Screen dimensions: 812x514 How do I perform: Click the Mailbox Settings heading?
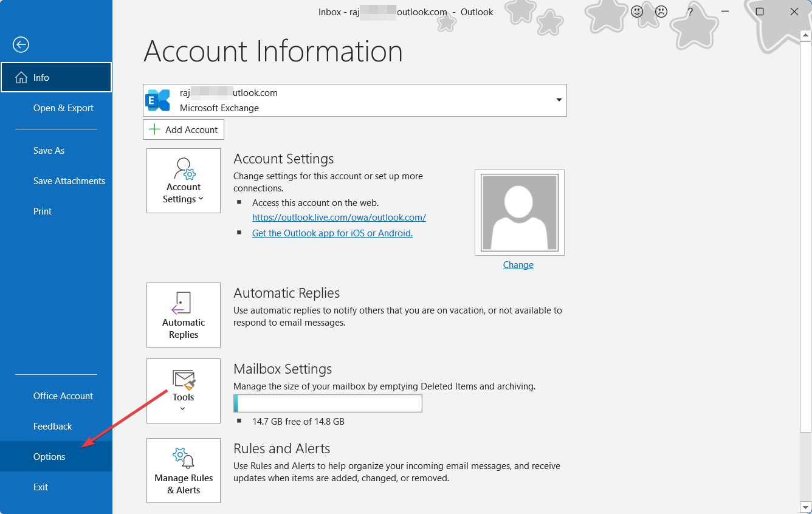click(x=283, y=369)
